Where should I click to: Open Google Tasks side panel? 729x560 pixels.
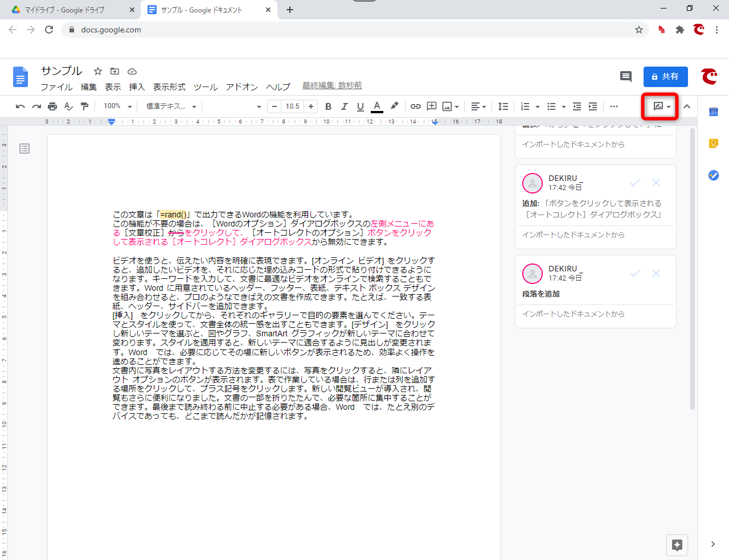tap(714, 175)
